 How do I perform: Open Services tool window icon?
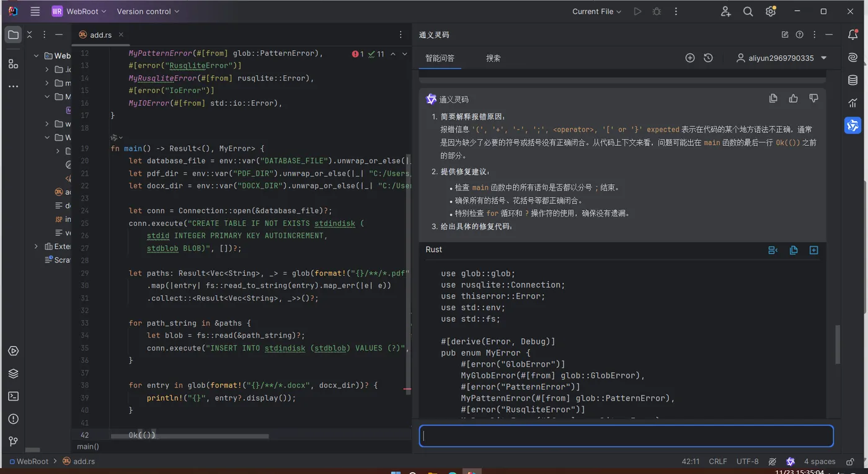point(13,351)
